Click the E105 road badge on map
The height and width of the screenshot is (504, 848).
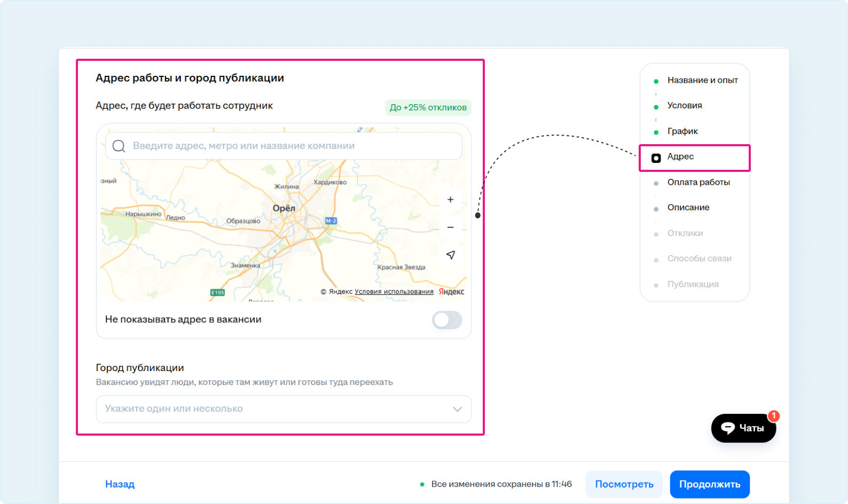tap(217, 293)
